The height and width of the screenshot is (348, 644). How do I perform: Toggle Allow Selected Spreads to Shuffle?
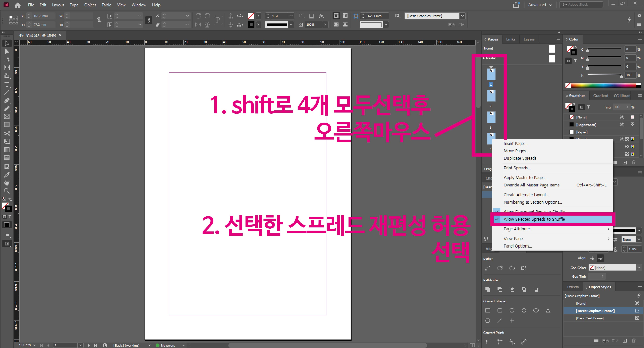553,219
